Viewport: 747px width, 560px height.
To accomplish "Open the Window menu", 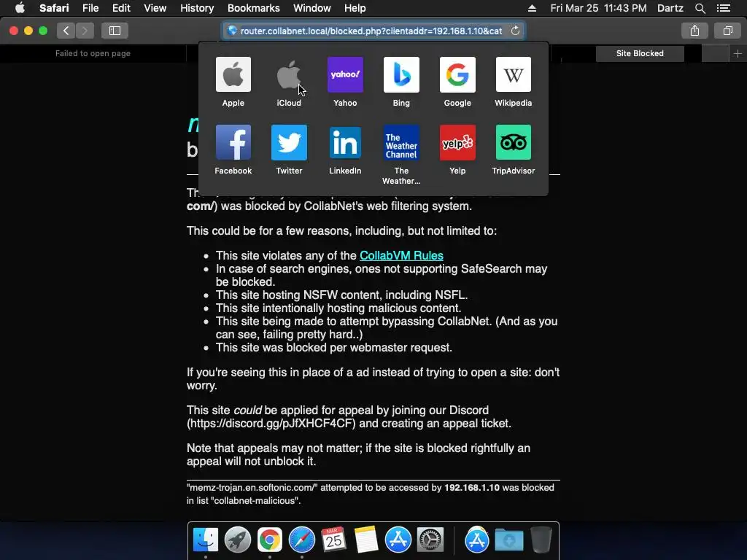I will 311,8.
